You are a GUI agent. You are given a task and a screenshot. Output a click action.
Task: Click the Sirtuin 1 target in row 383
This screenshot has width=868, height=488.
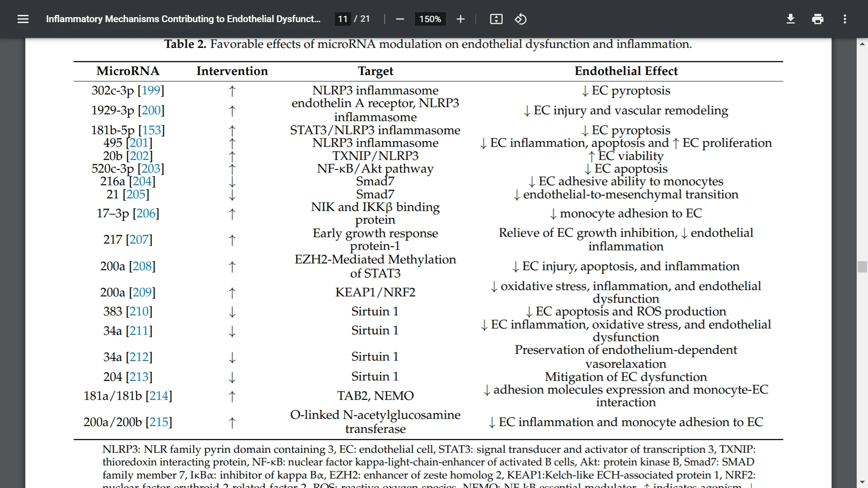pos(375,311)
